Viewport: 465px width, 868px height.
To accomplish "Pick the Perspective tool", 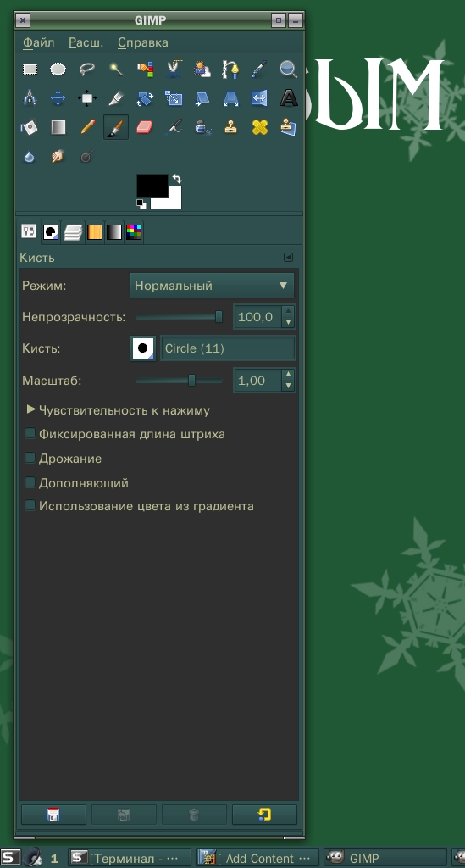I will click(x=230, y=98).
